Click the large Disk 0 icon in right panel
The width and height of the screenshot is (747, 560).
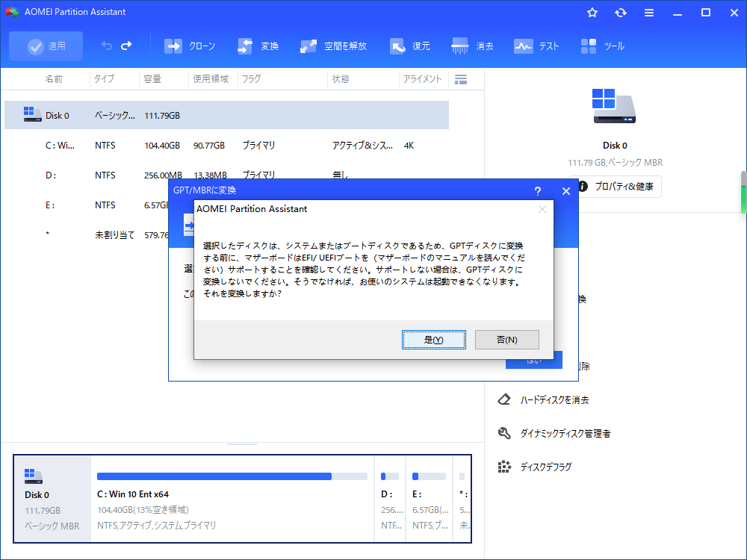(x=614, y=106)
